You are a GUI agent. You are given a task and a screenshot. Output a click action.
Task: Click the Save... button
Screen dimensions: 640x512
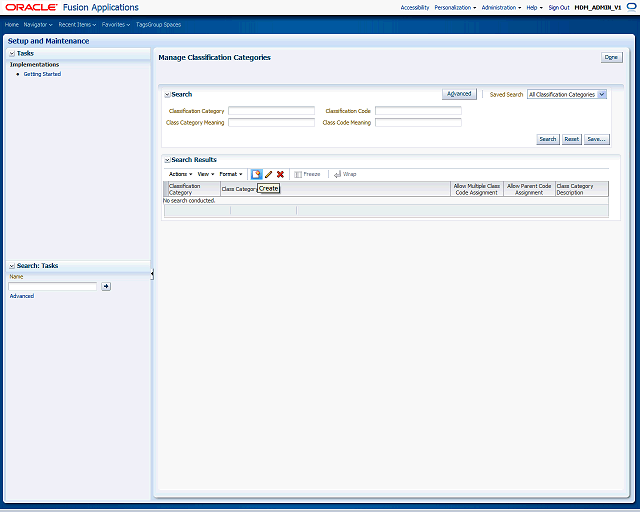tap(596, 139)
